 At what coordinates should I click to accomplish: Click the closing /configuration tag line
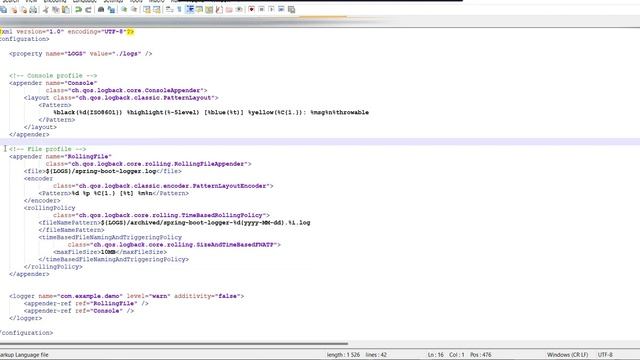click(27, 333)
